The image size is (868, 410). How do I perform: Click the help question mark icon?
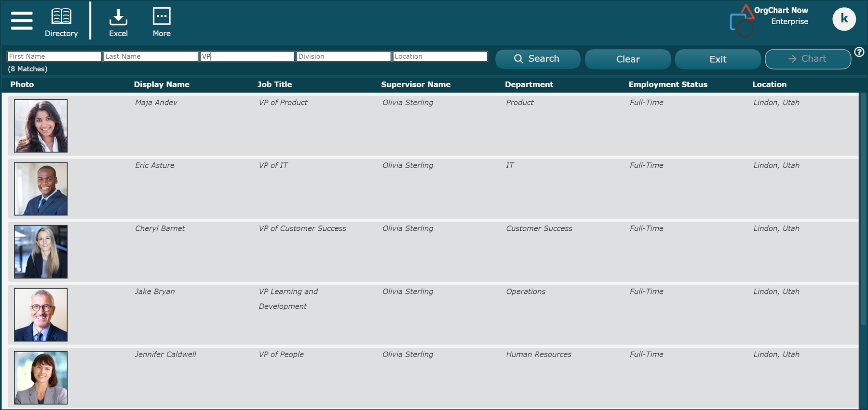[x=859, y=52]
